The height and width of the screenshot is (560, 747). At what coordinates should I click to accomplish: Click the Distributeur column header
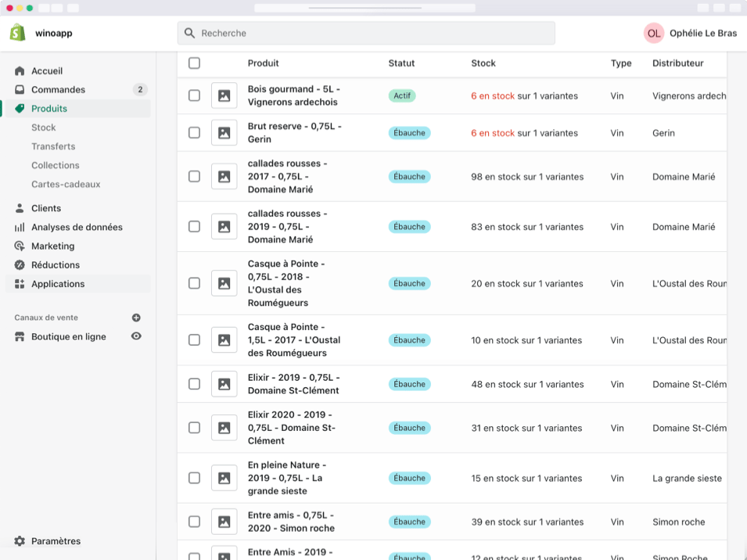point(678,63)
